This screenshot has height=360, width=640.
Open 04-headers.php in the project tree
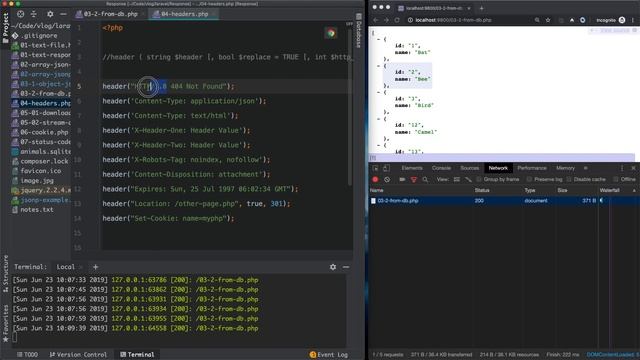(45, 103)
